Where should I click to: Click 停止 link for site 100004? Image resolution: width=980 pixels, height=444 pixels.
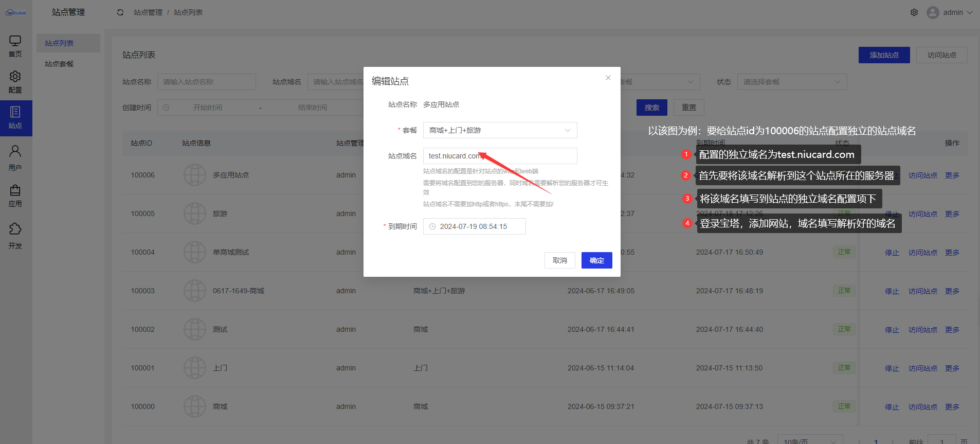892,253
